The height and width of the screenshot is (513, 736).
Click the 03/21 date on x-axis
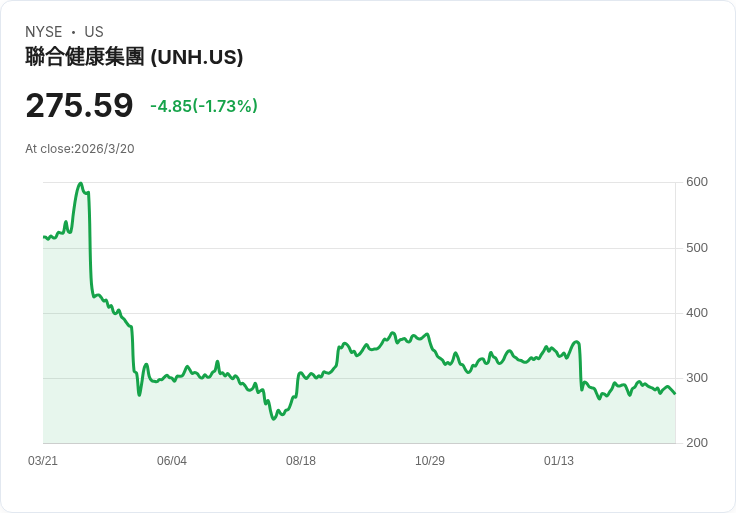pyautogui.click(x=43, y=461)
